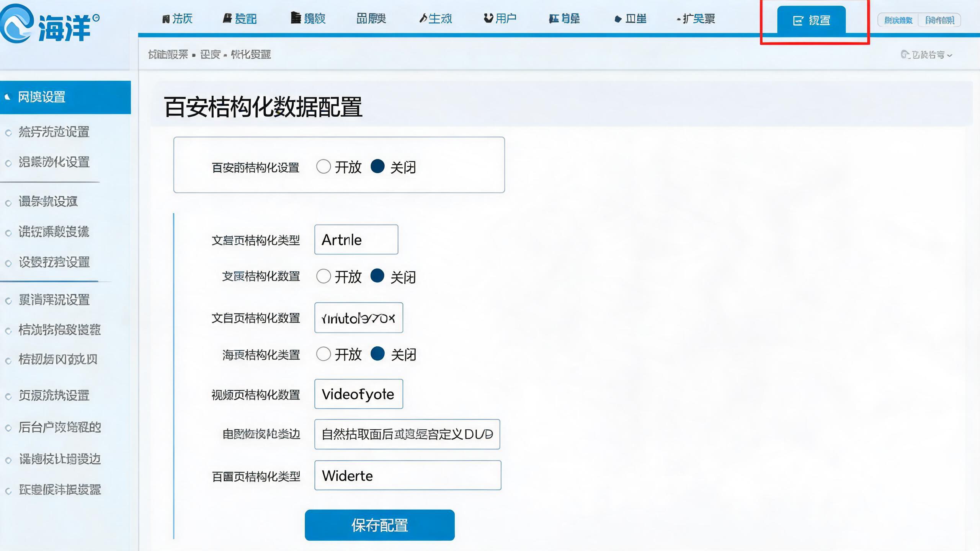The height and width of the screenshot is (551, 980).
Task: Select 开放 for 百安的结构化设置
Action: point(323,166)
